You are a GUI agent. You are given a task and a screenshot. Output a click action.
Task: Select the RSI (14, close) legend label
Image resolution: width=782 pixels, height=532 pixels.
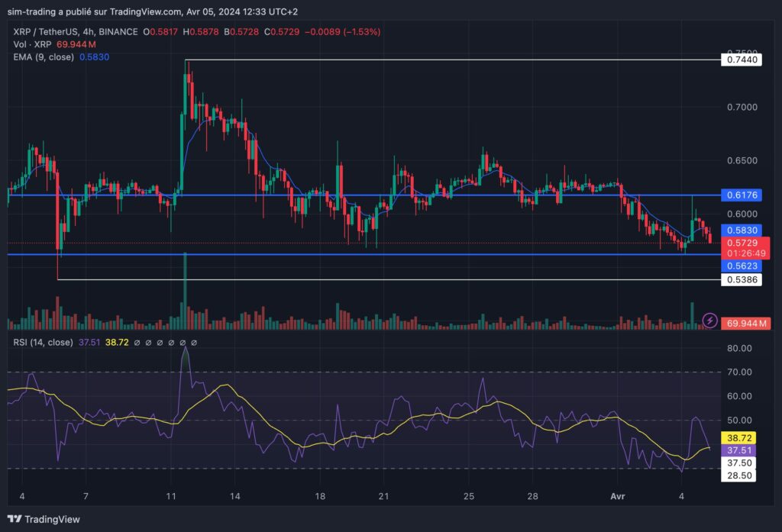44,343
